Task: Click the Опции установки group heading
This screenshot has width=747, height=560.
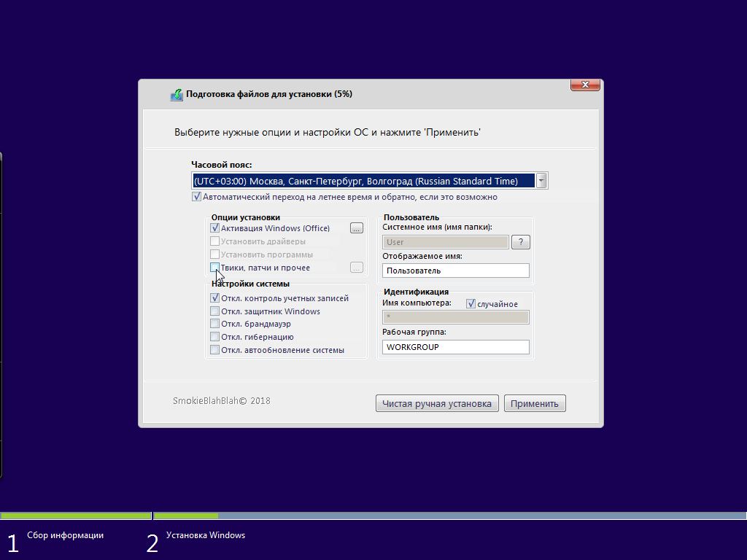Action: (x=245, y=217)
